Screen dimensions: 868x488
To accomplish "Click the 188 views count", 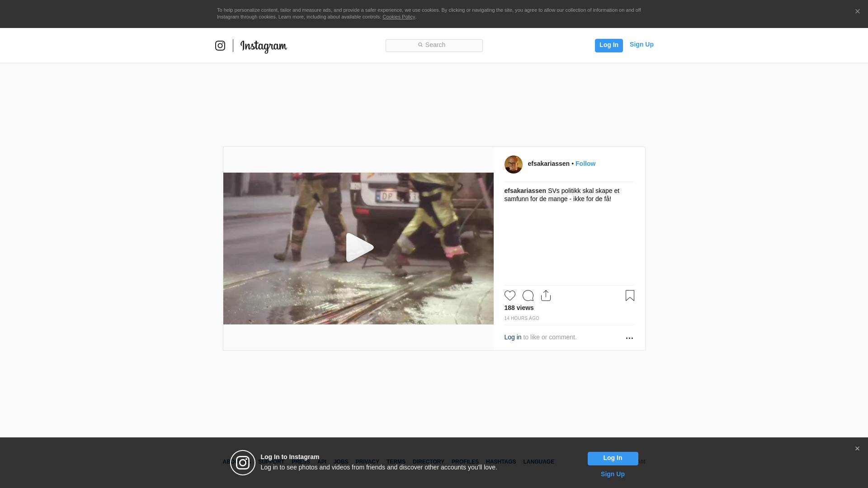I will point(519,308).
